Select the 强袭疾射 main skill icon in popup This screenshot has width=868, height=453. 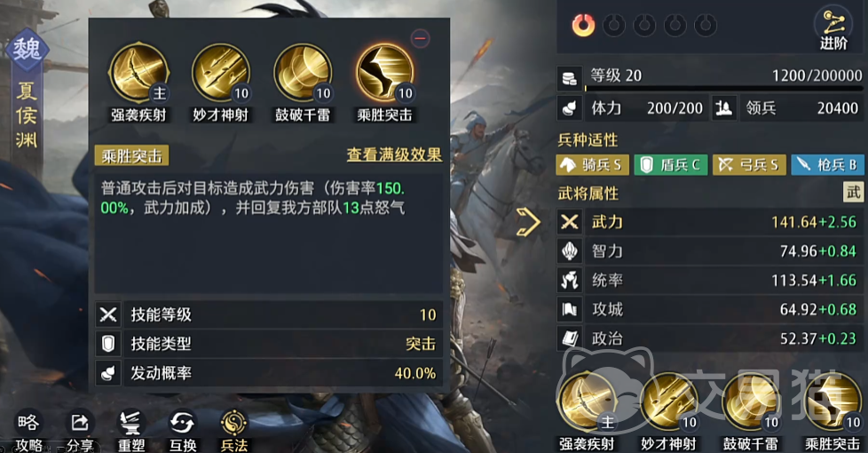click(138, 73)
